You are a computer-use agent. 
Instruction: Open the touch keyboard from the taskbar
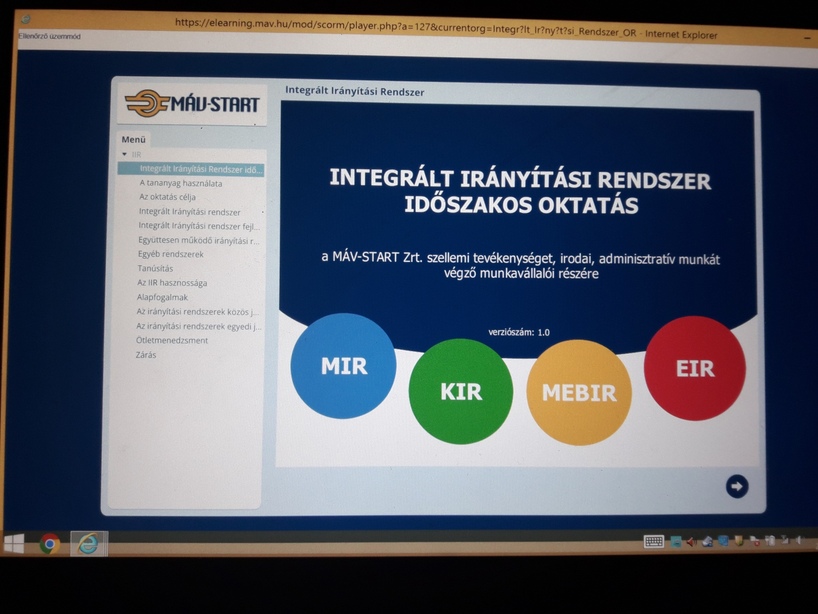(x=654, y=541)
